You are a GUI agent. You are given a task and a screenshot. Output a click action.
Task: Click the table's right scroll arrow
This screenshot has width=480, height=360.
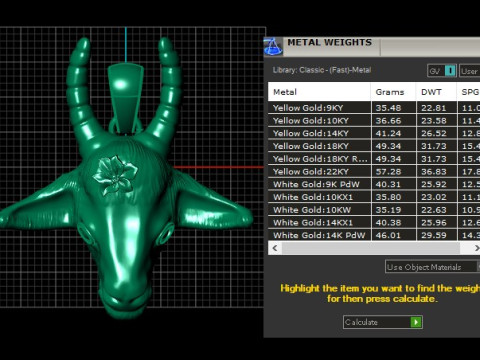pyautogui.click(x=476, y=248)
